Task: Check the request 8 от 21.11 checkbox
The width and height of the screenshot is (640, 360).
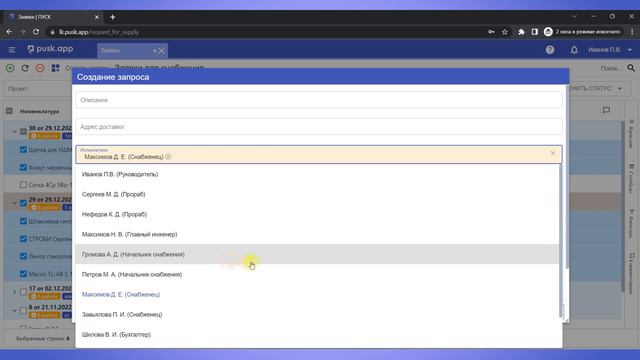Action: pos(23,310)
